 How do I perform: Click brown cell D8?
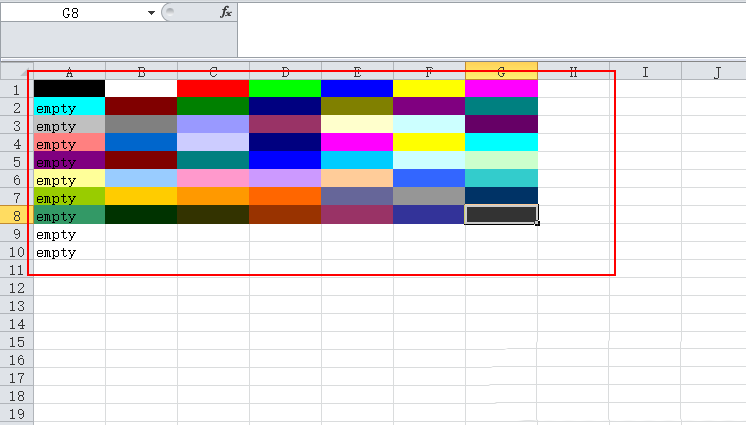(x=285, y=215)
